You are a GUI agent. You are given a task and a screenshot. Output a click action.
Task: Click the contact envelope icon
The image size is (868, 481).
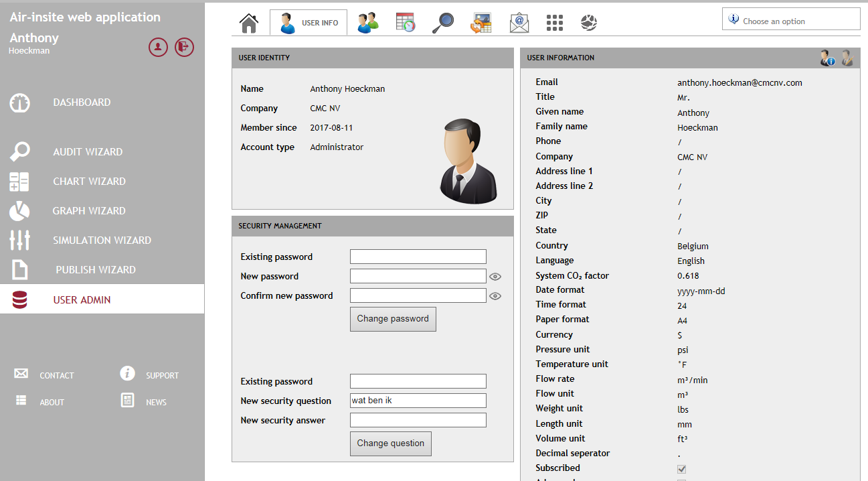pos(21,374)
